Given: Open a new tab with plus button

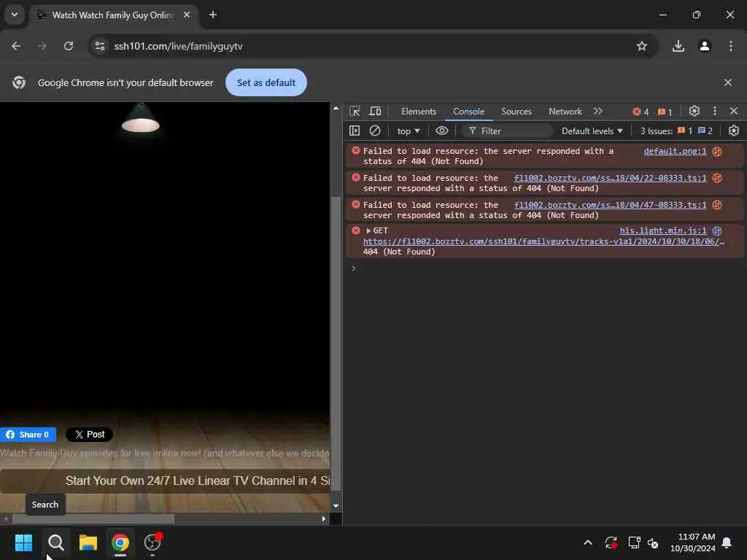Looking at the screenshot, I should (213, 15).
